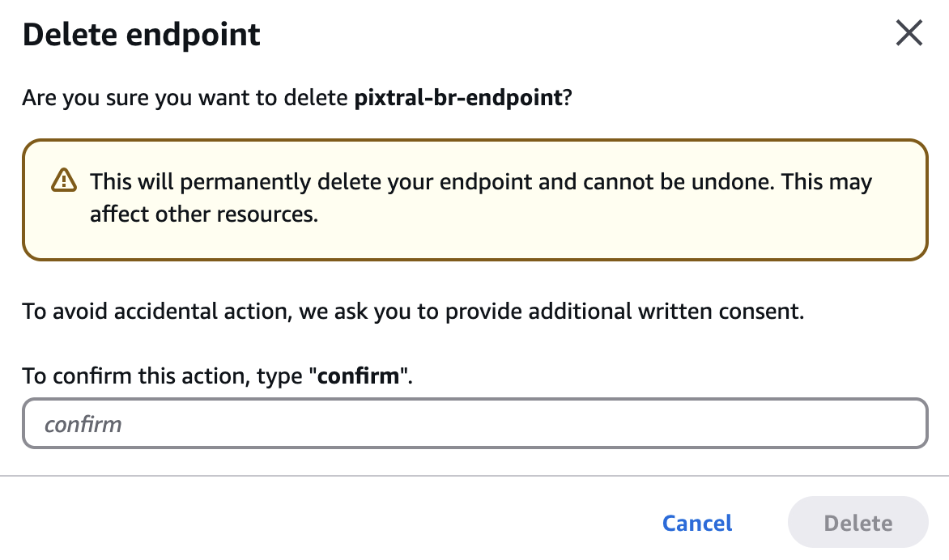949x560 pixels.
Task: Click the italic confirm placeholder text
Action: [x=83, y=424]
